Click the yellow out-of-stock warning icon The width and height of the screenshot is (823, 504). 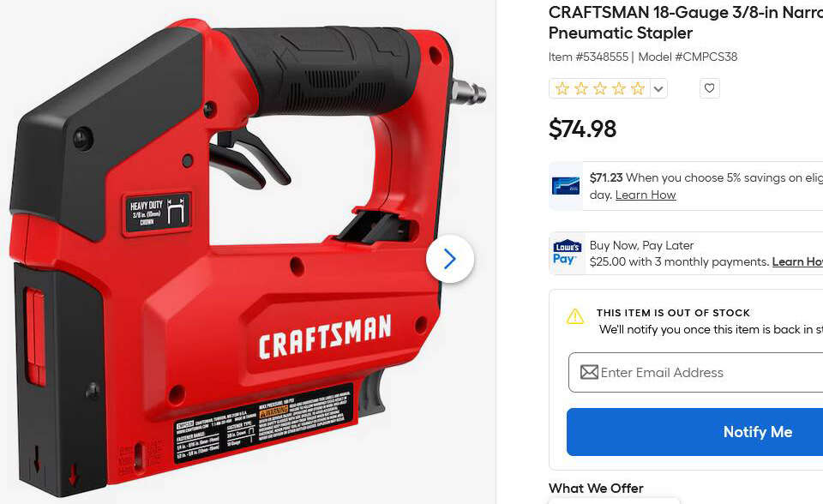575,316
